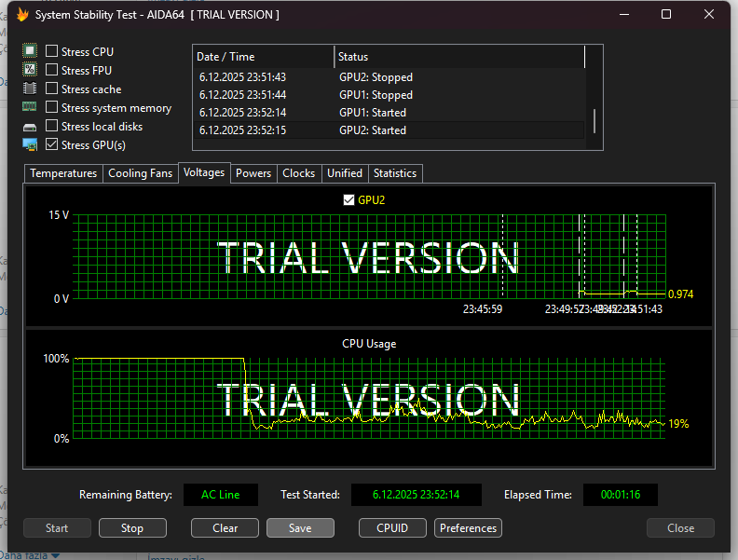Screen dimensions: 738x560
Task: Click the 6.12.2025 23:52:15 timestamp
Action: click(242, 130)
